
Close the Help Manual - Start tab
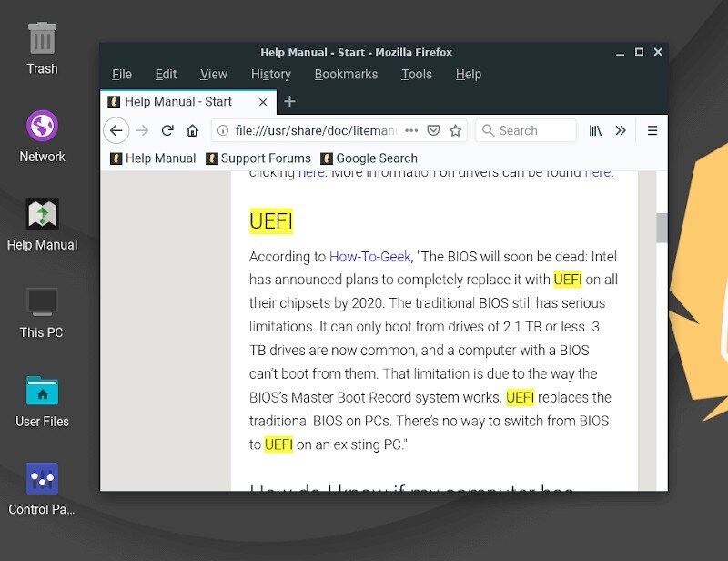tap(264, 102)
